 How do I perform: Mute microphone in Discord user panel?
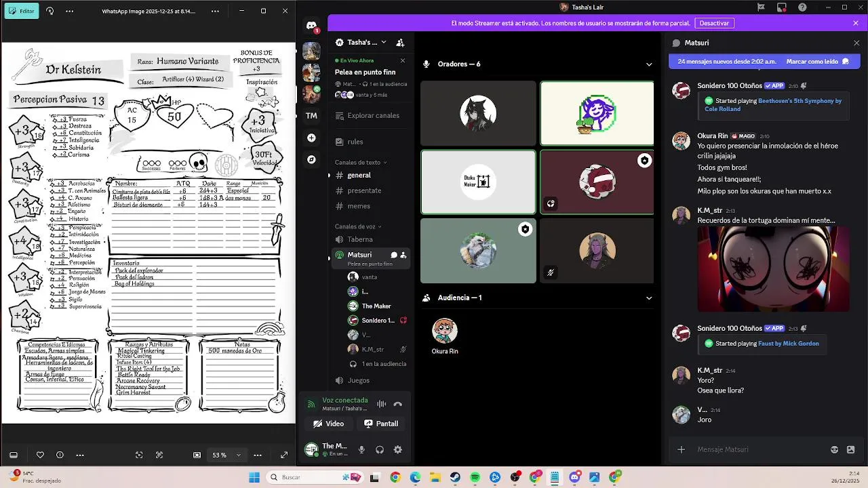[361, 449]
